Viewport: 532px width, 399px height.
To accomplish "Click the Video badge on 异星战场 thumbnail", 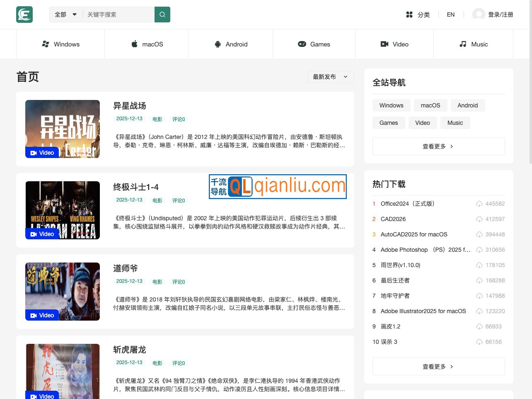I will coord(42,153).
